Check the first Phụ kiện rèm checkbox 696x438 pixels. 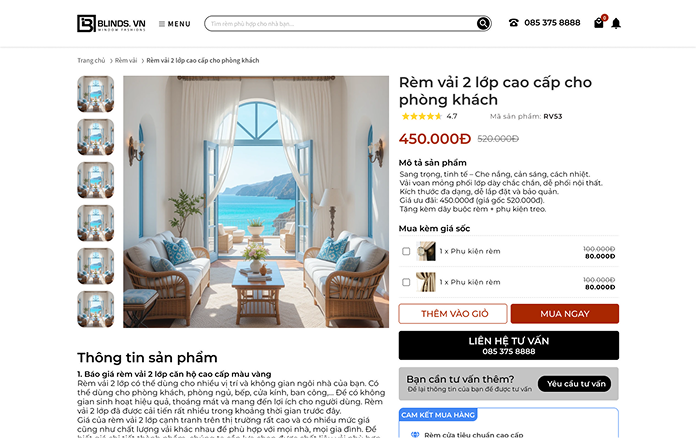[x=406, y=251]
